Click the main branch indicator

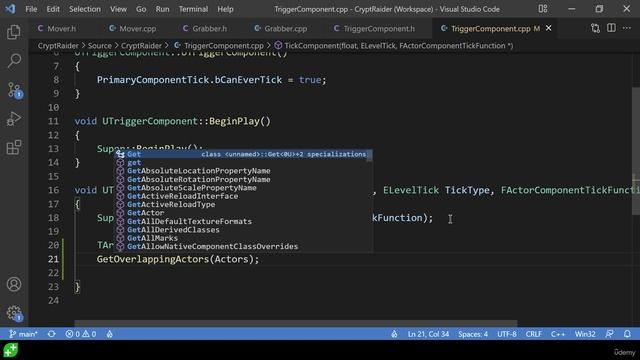(x=23, y=334)
